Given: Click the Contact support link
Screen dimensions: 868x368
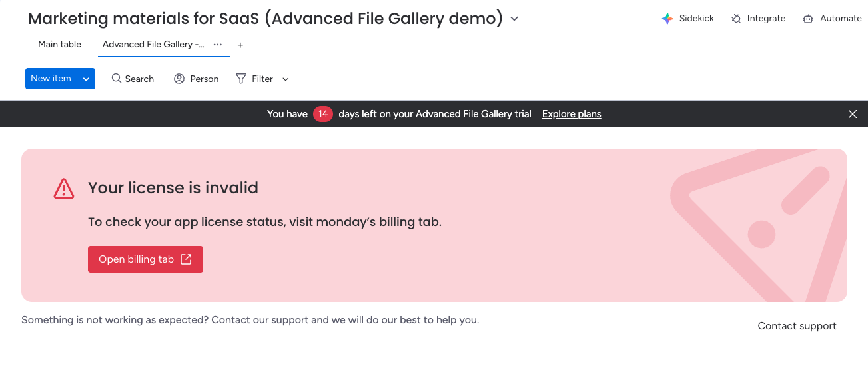Looking at the screenshot, I should tap(797, 326).
